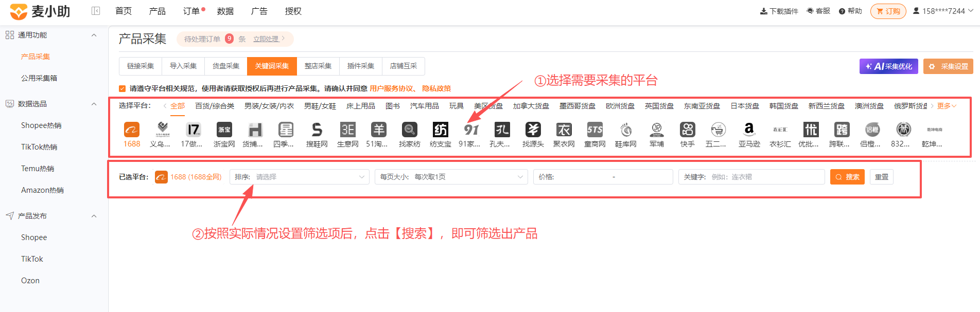This screenshot has width=980, height=312.
Task: Select the 1688 platform icon
Action: (132, 130)
